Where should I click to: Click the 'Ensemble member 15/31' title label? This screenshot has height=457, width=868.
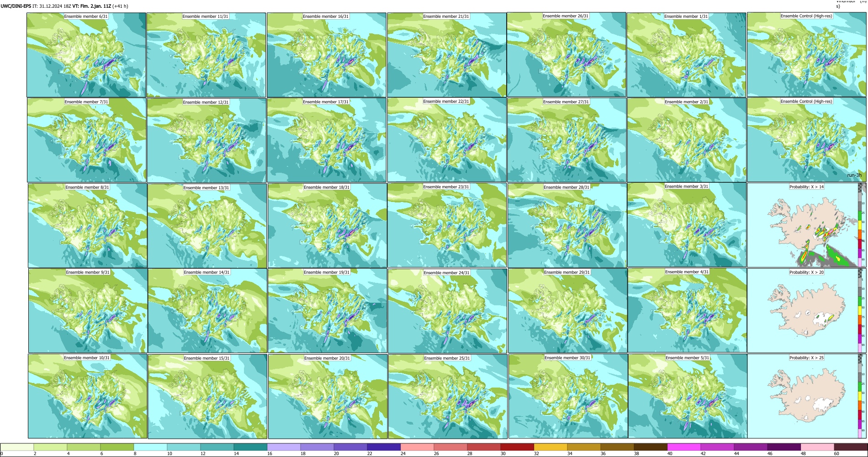click(x=207, y=358)
